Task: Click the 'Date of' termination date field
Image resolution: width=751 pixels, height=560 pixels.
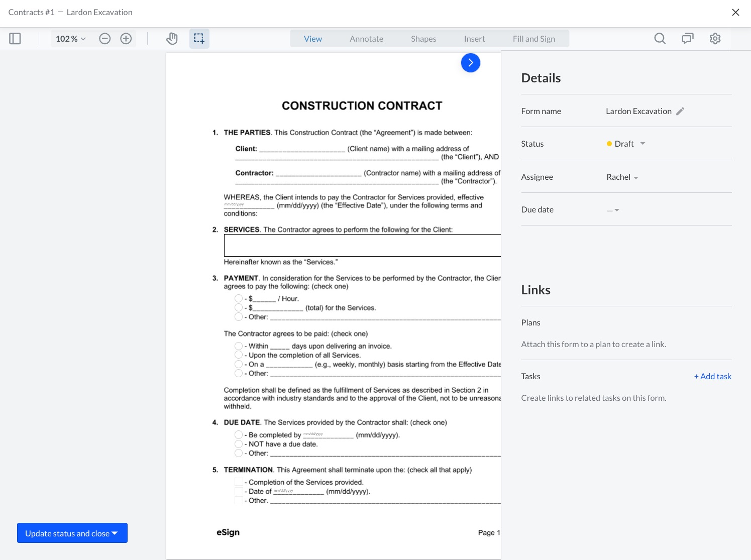Action: tap(298, 491)
